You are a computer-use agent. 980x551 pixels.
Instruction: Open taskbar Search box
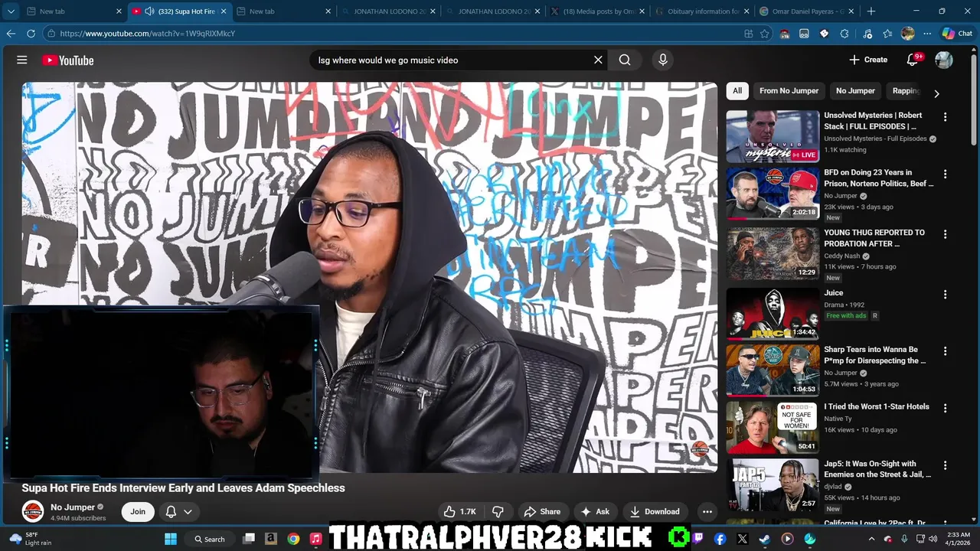(x=209, y=539)
